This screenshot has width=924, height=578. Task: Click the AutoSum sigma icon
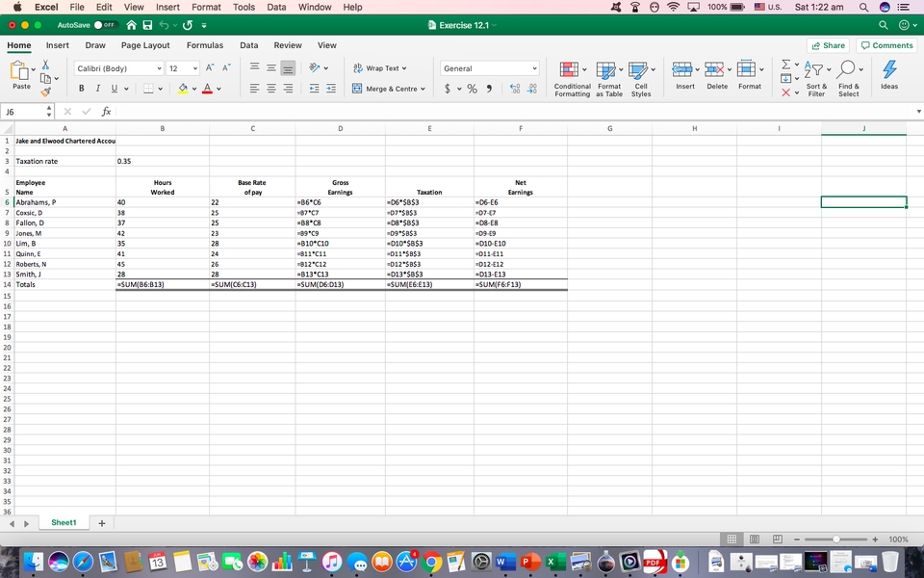coord(785,64)
